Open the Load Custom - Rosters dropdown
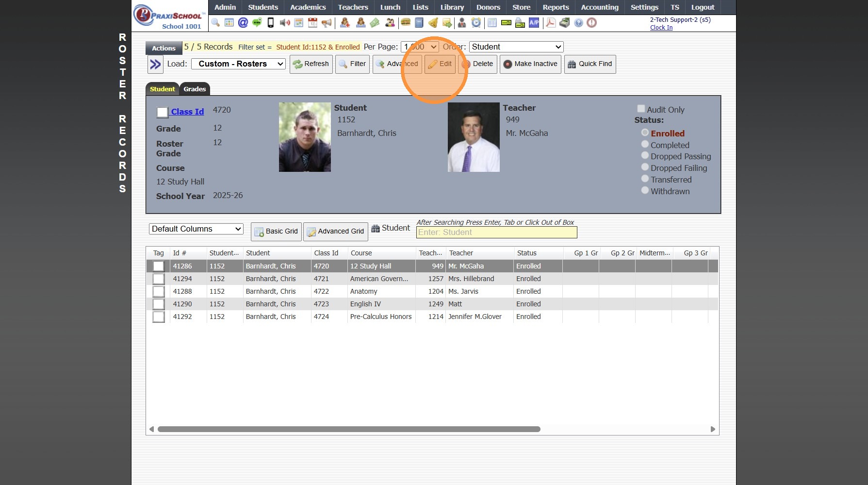This screenshot has height=485, width=868. pyautogui.click(x=238, y=64)
